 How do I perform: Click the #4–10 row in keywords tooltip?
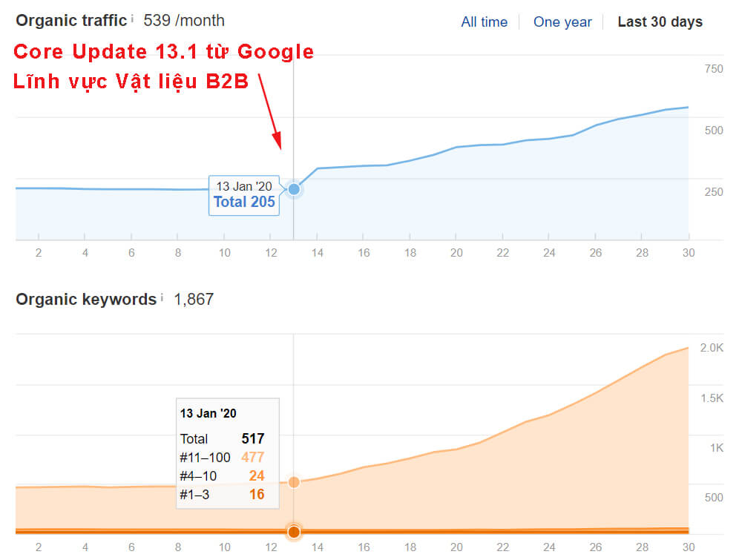point(223,475)
